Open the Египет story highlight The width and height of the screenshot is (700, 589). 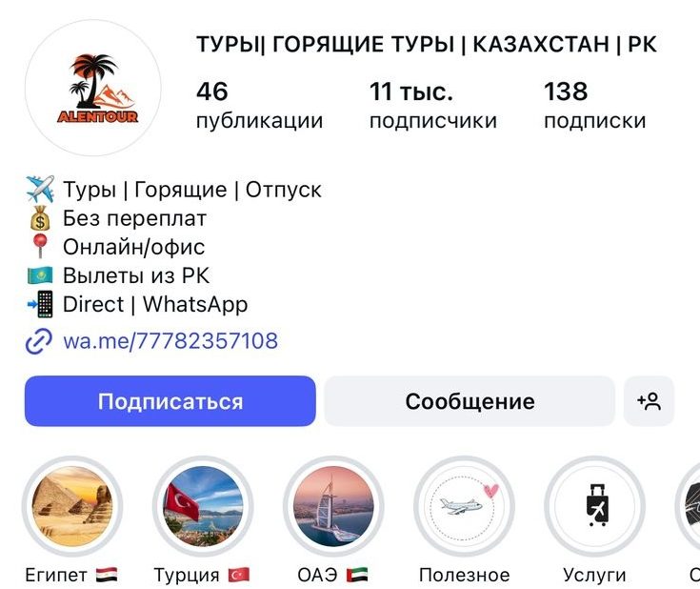tap(71, 506)
